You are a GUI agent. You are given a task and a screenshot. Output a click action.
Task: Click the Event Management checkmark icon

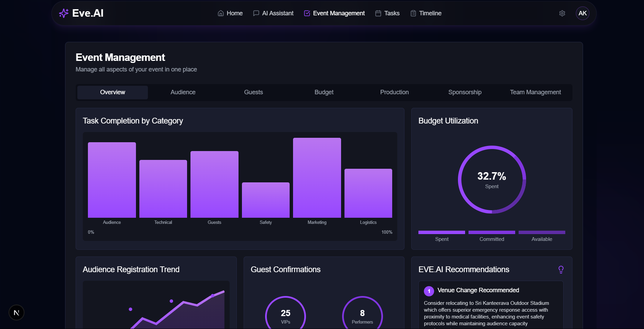(306, 13)
